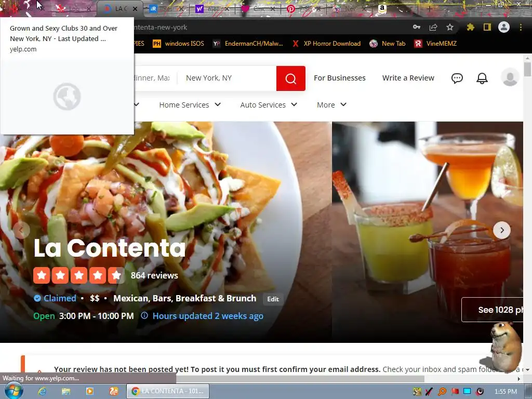Click the vertical page scrollbar thumb
The image size is (532, 399).
pos(527,69)
